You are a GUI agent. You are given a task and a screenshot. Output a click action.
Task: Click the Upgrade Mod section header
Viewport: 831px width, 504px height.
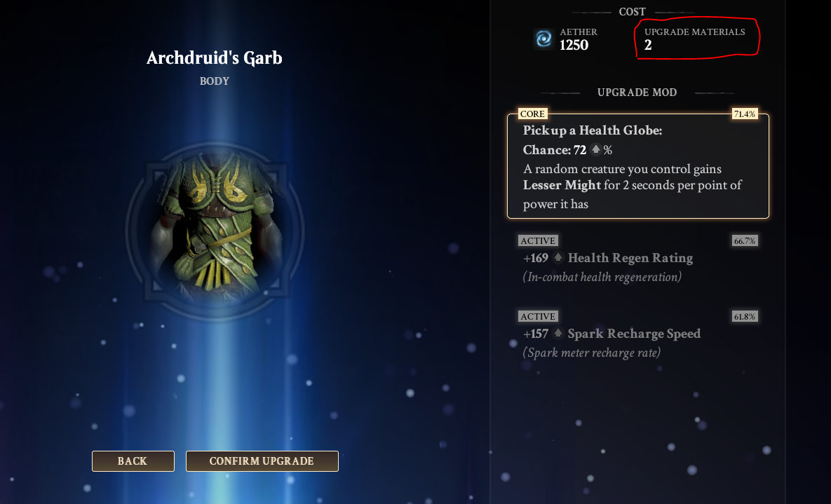coord(637,93)
